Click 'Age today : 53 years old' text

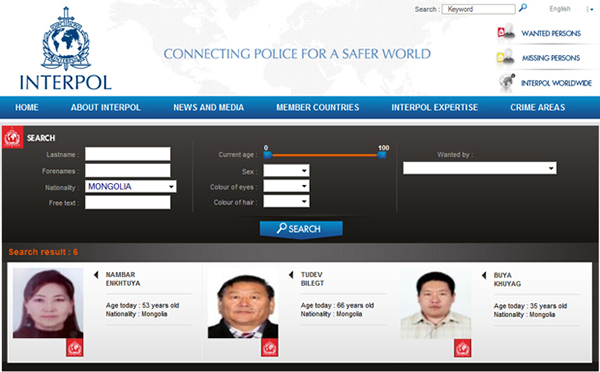point(142,305)
